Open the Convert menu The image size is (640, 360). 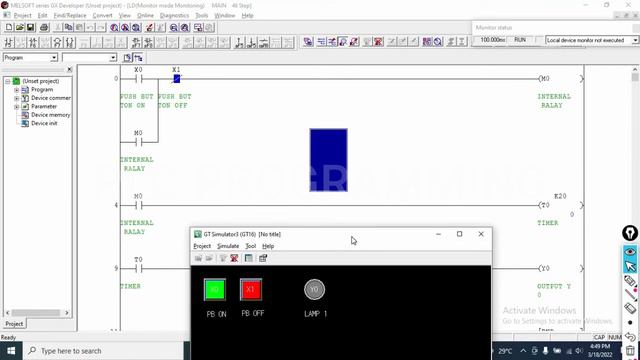[102, 16]
